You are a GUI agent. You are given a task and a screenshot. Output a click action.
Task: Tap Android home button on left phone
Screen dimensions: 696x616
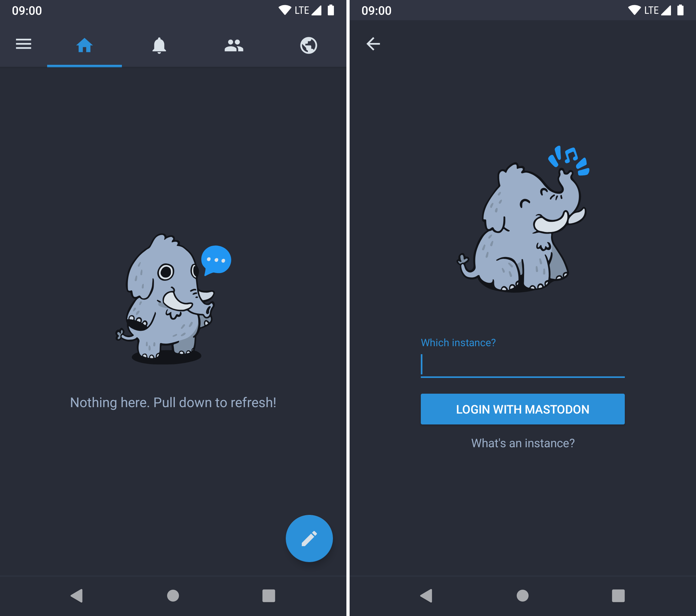point(173,595)
